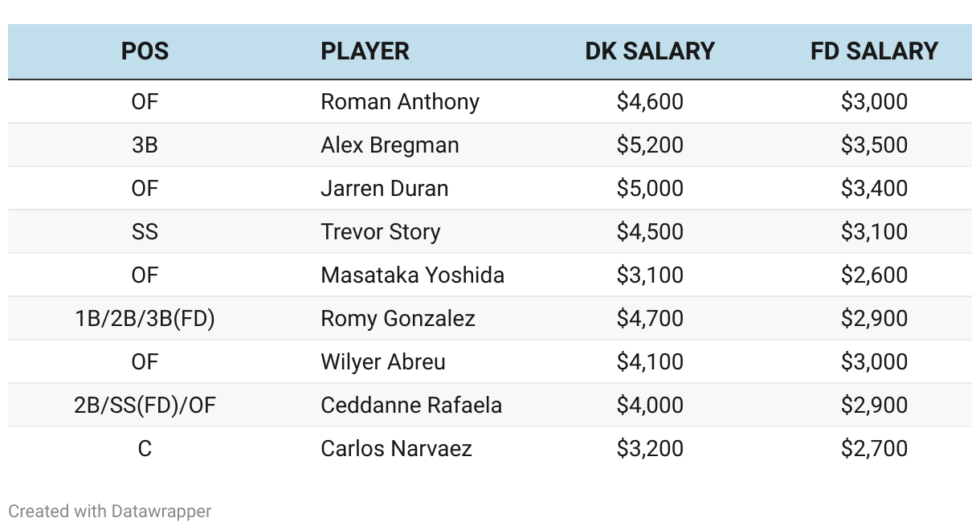Screen dimensions: 980x530
Task: Open the Created with Datawrapper link
Action: click(110, 511)
